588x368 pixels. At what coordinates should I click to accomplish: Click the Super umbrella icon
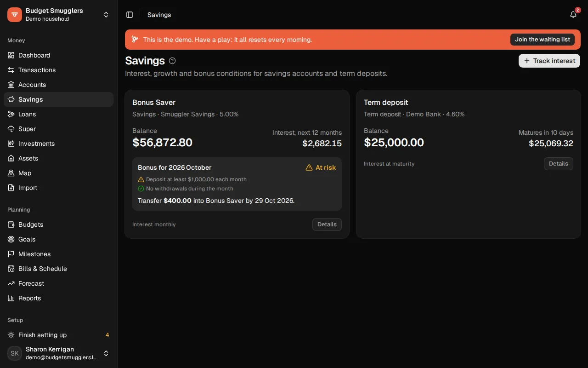tap(11, 129)
